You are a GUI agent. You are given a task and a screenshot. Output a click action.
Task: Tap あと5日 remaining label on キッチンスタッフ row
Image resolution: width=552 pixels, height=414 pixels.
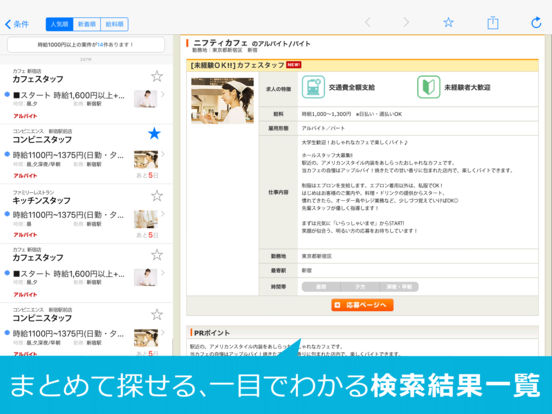(x=148, y=235)
